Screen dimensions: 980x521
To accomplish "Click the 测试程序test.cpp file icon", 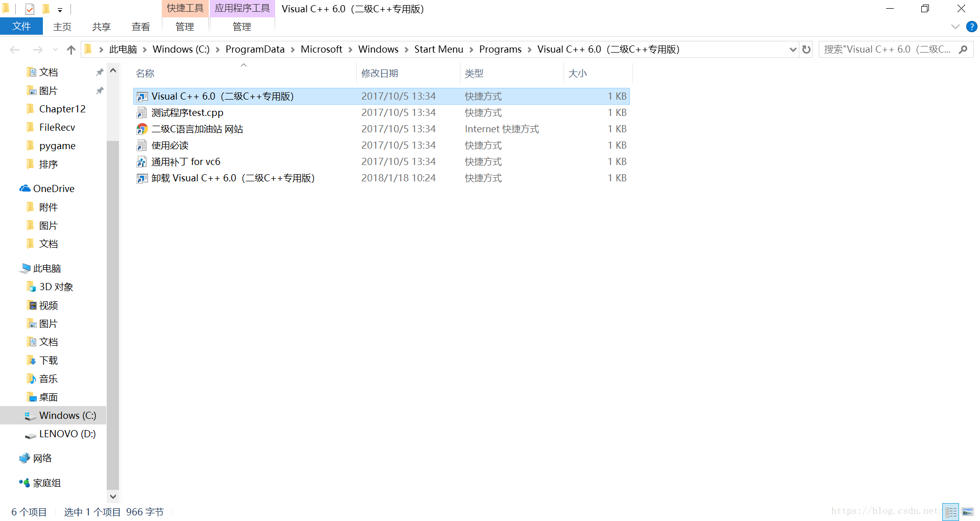I will click(x=142, y=113).
